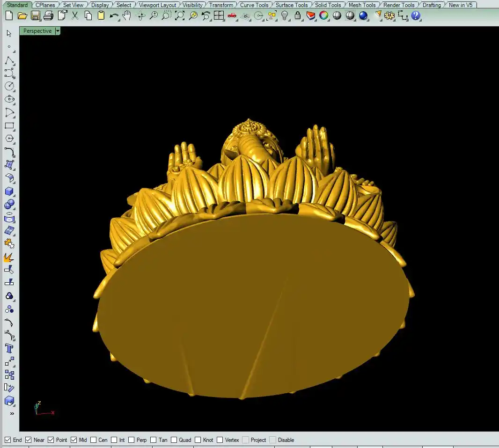499x448 pixels.
Task: Enable the Cen object snap
Action: coord(94,440)
